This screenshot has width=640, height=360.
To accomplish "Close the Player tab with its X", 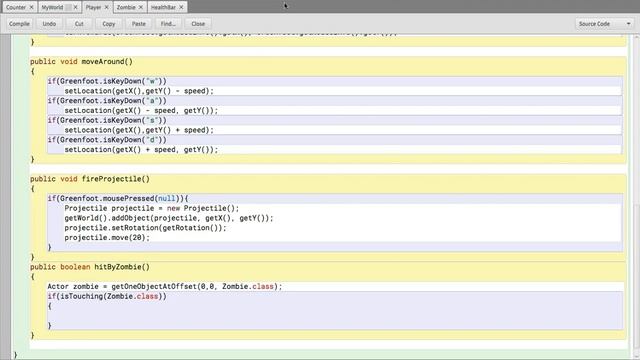I will tap(107, 7).
